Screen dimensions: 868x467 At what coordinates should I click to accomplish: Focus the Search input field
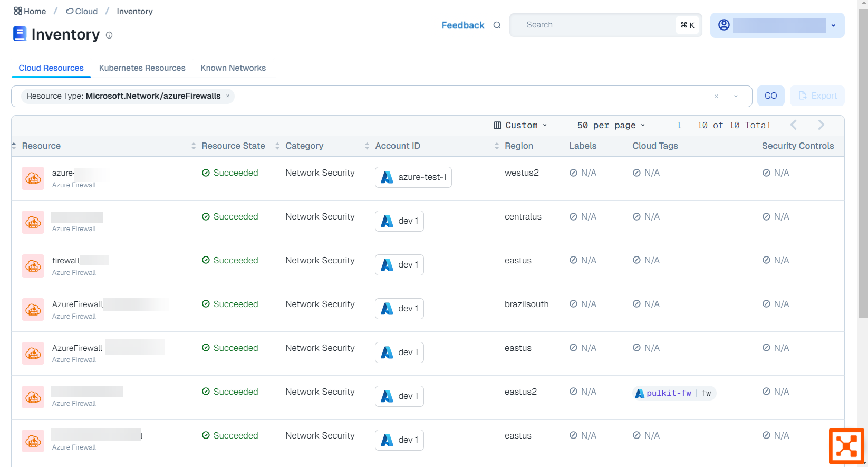pos(605,25)
